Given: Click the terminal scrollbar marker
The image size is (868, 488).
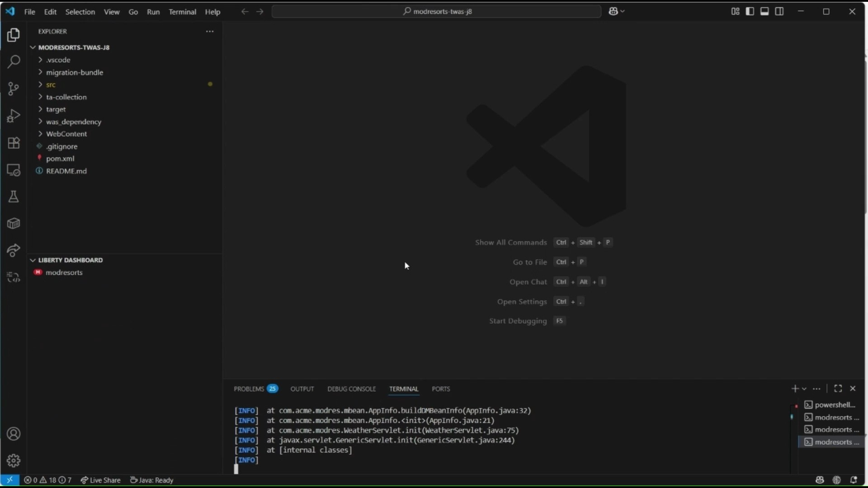Looking at the screenshot, I should 792,417.
